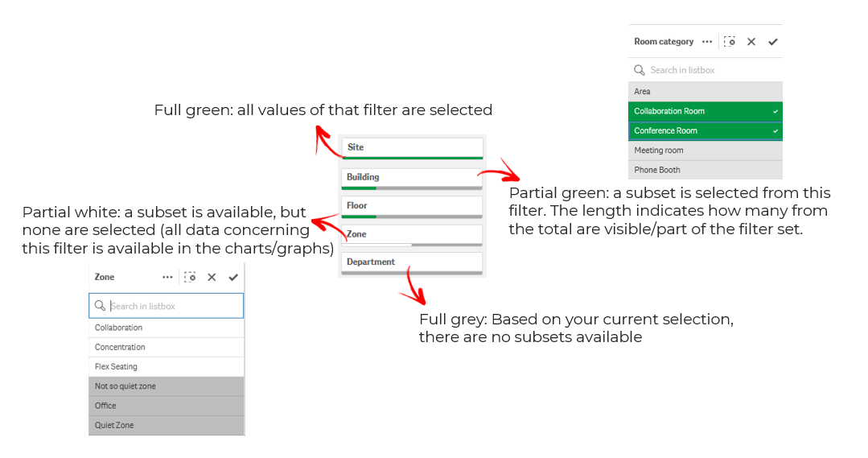The image size is (868, 458).
Task: Deselect Conference Room value
Action: (706, 130)
